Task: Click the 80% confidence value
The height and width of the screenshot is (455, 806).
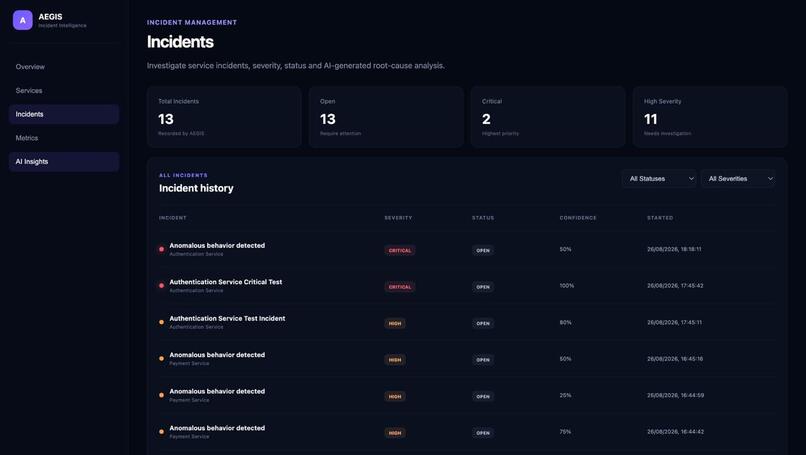Action: (x=565, y=322)
